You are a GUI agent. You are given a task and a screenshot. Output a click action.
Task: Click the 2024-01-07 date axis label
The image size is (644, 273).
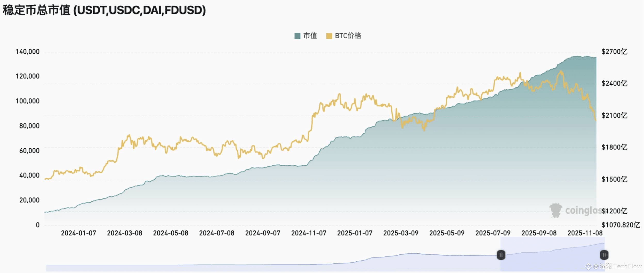[78, 233]
